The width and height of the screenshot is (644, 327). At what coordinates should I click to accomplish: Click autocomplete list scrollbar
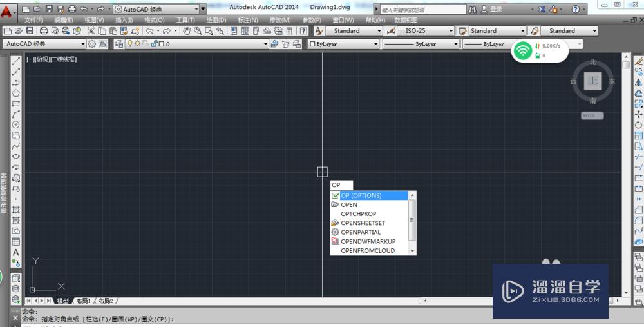[x=412, y=223]
